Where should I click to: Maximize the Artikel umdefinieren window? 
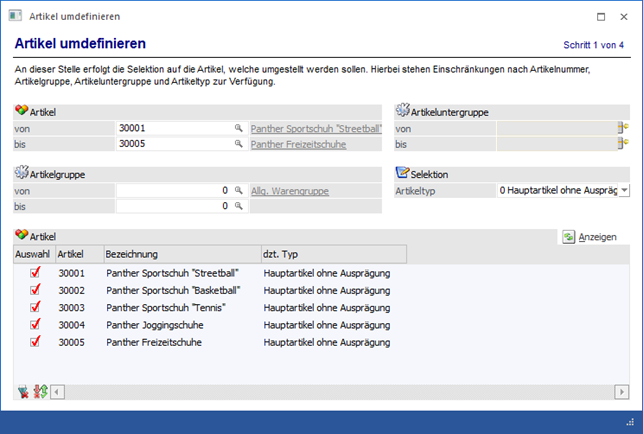[599, 17]
